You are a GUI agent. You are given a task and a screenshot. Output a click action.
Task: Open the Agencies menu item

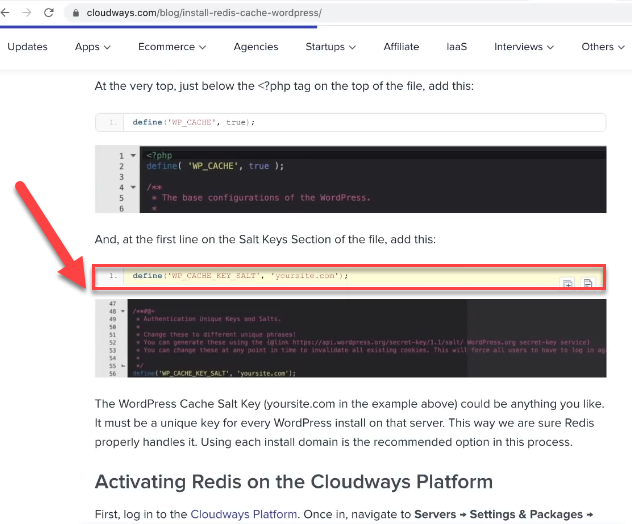tap(256, 47)
